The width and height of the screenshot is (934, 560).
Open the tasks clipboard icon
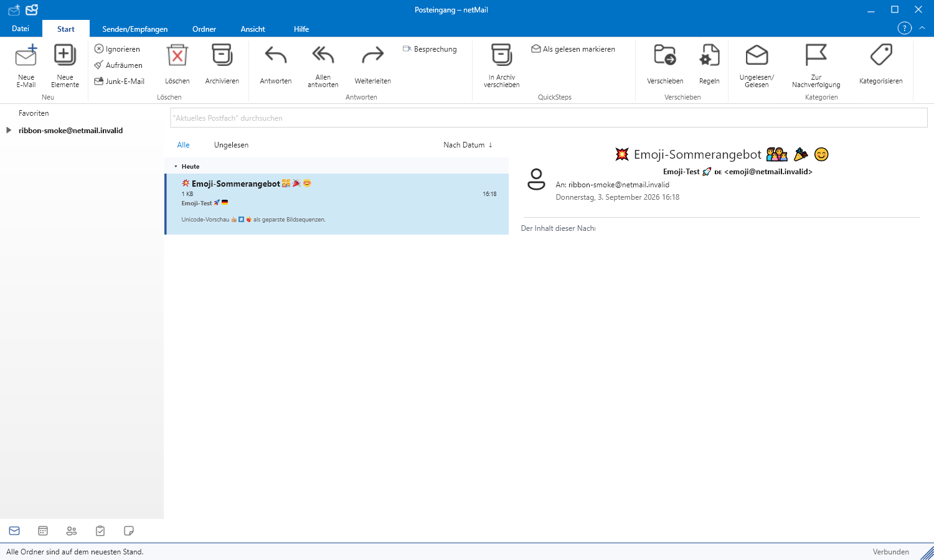[100, 531]
